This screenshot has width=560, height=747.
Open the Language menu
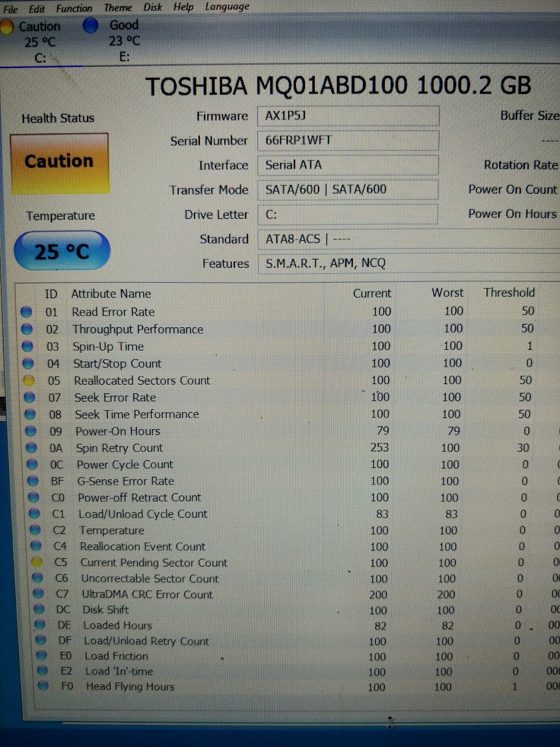click(x=227, y=7)
